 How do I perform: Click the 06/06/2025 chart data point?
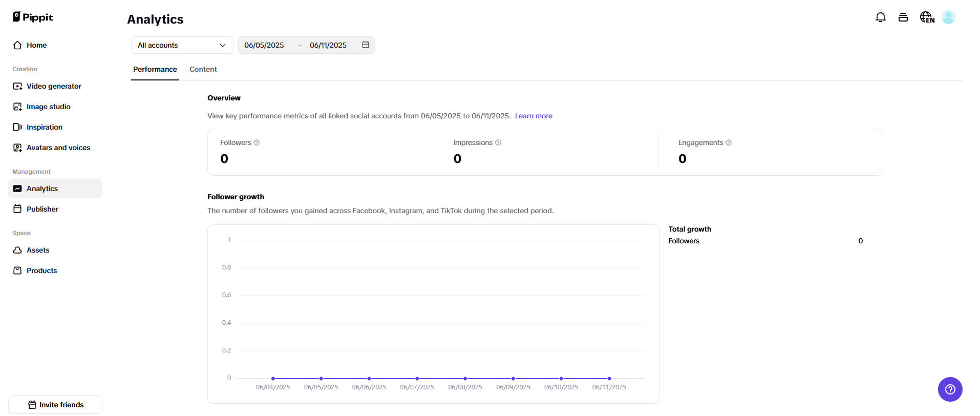(369, 379)
